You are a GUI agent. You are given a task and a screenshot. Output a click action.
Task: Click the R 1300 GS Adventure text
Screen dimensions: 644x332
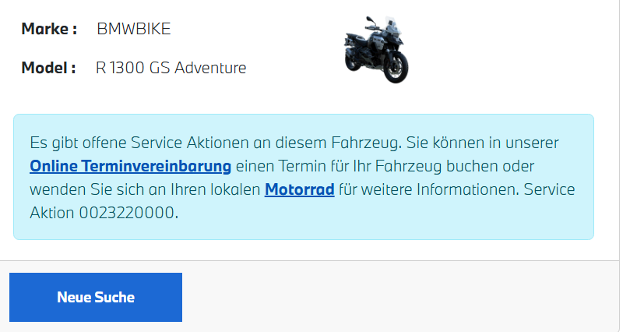click(171, 68)
